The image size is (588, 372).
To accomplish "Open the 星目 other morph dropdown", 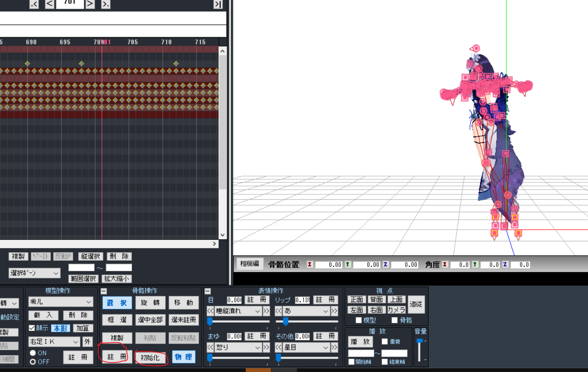I will [306, 347].
